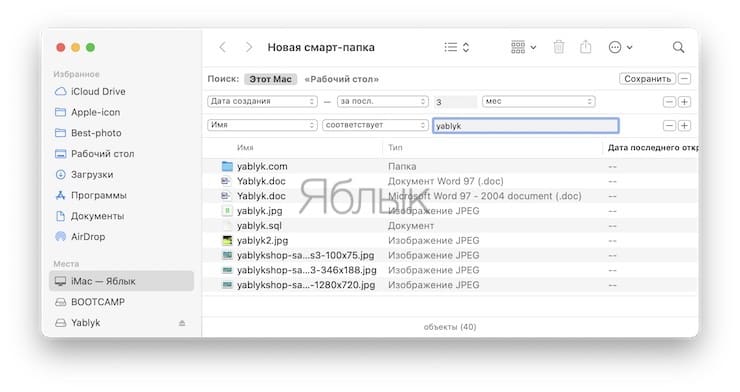
Task: Open the 'мес' period dropdown
Action: click(538, 101)
